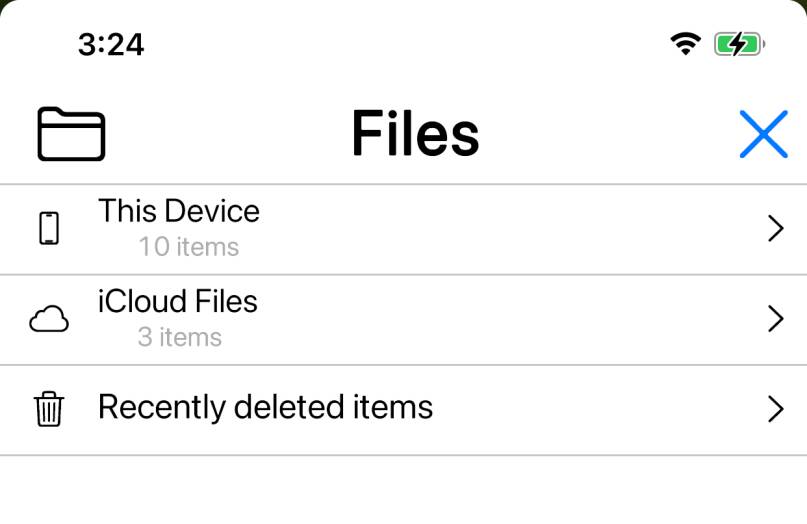Expand iCloud Files using its chevron
The image size is (807, 524).
click(775, 319)
